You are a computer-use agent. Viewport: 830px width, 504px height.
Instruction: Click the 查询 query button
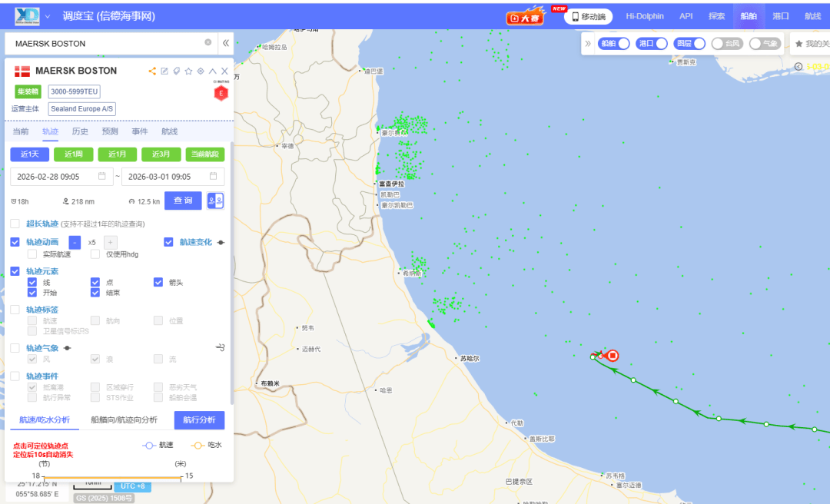tap(183, 201)
